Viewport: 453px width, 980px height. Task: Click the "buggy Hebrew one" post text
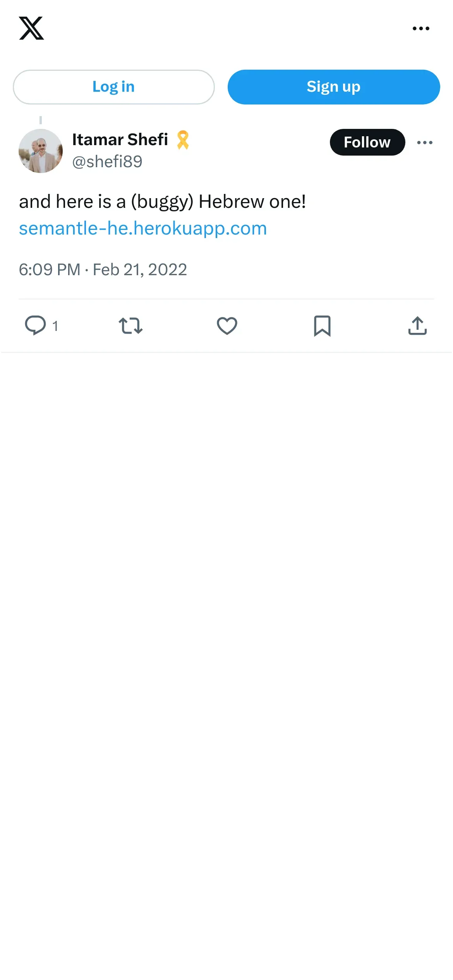point(162,202)
